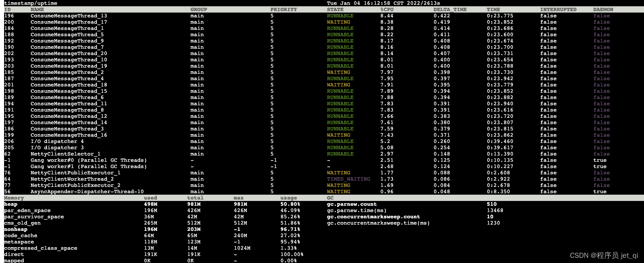Select the I/O dispatcher 4 thread
The width and height of the screenshot is (644, 263).
point(57,141)
